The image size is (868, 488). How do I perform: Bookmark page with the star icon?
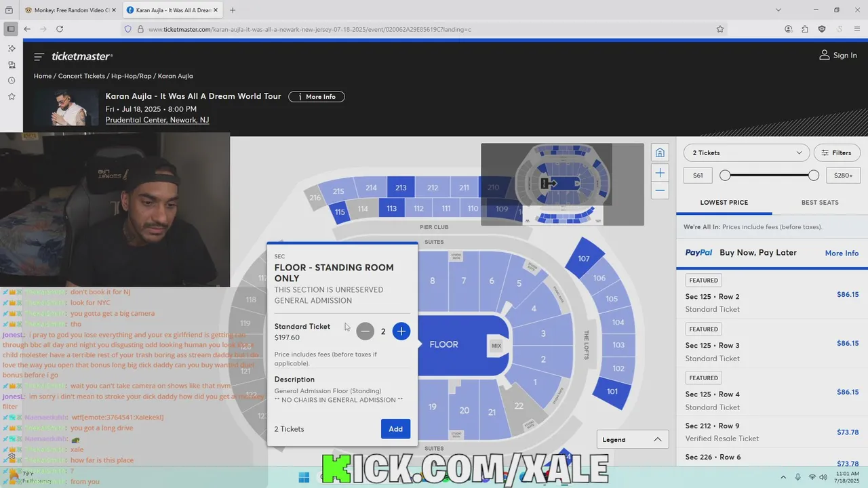point(720,29)
